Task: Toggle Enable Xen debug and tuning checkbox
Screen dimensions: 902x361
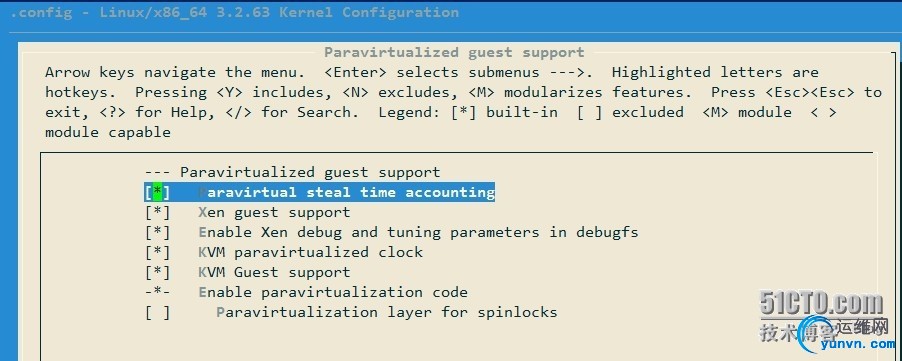Action: pyautogui.click(x=158, y=232)
